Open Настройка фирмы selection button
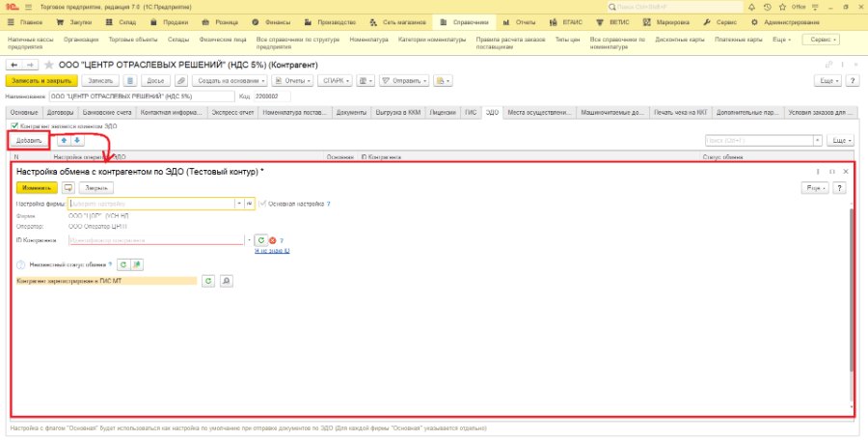 click(x=250, y=204)
